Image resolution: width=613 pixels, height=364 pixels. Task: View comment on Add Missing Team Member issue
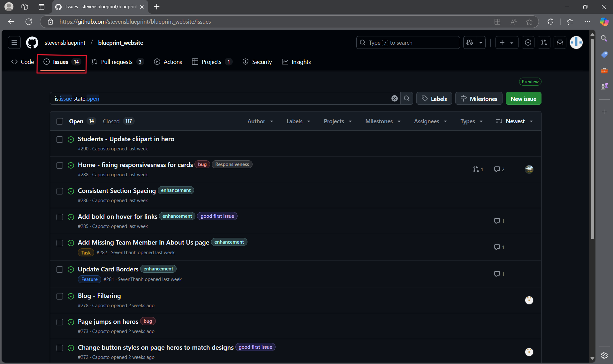pyautogui.click(x=499, y=247)
